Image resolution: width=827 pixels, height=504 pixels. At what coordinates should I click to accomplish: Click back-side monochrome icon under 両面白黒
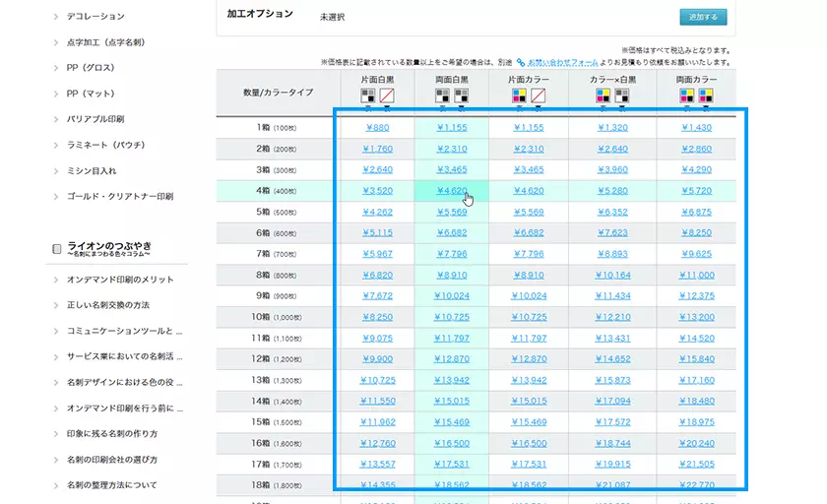pos(461,95)
